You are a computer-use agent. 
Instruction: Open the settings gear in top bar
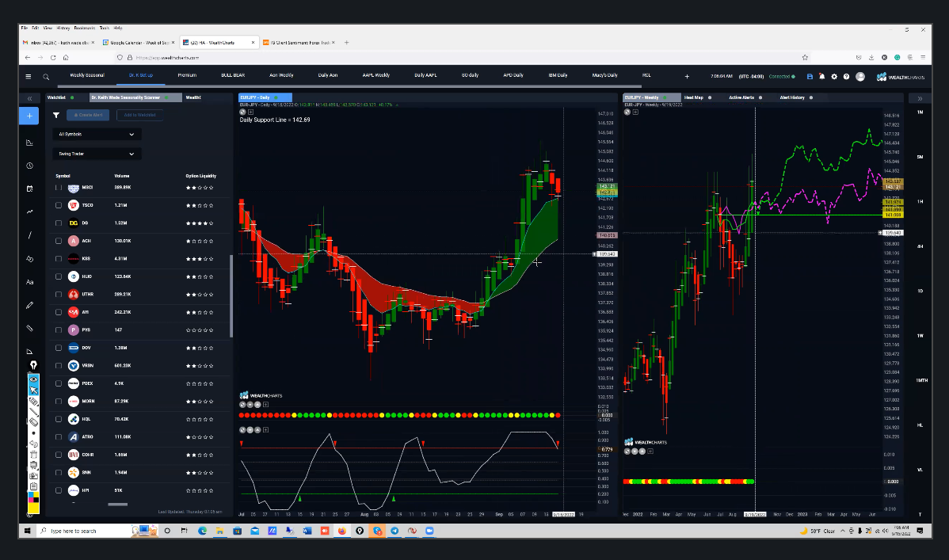tap(834, 77)
